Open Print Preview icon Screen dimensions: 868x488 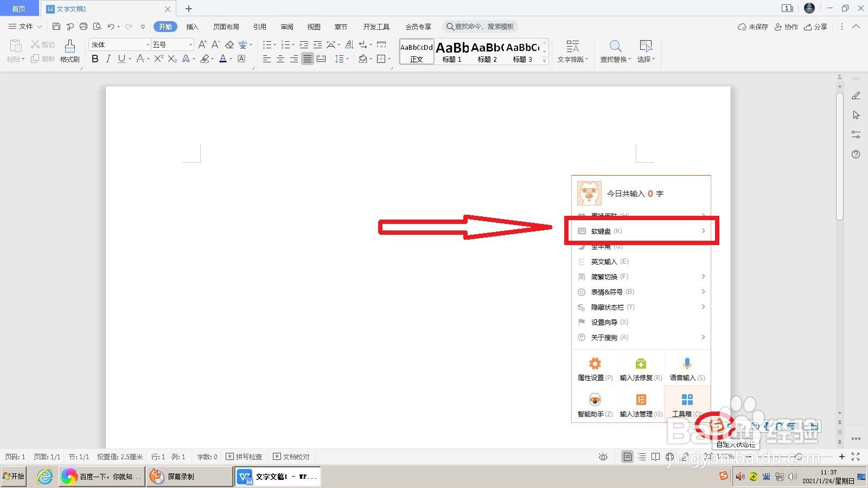(x=97, y=27)
